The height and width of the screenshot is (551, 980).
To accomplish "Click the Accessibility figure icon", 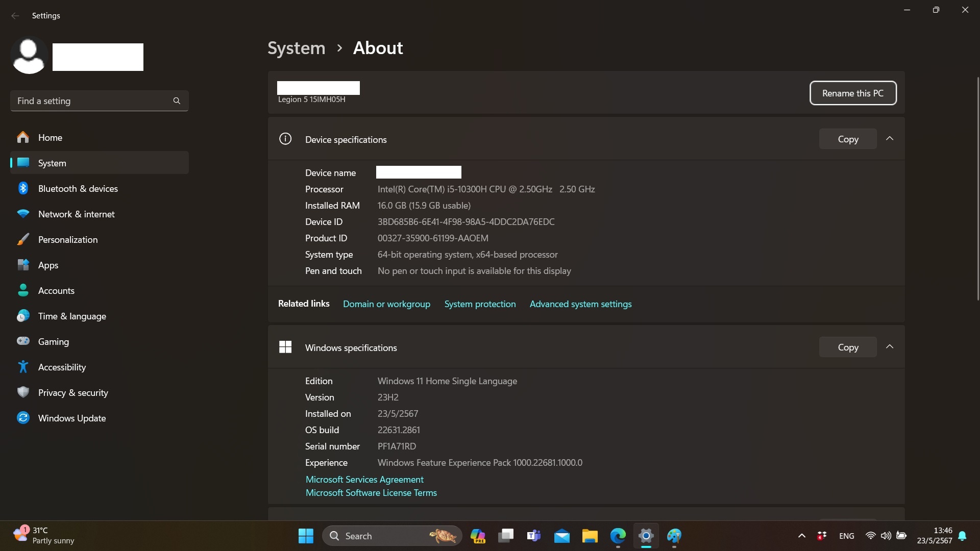I will [x=23, y=367].
